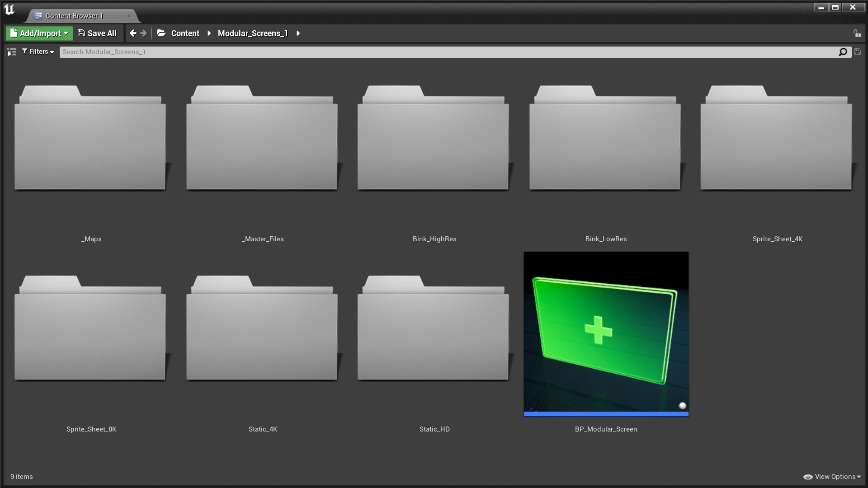
Task: Expand the Modular_Screens_1 breadcrumb
Action: [x=298, y=33]
